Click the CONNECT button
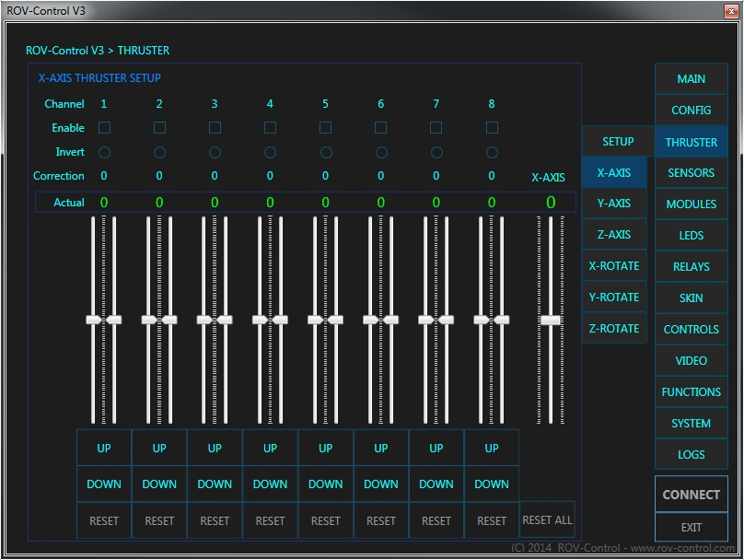This screenshot has width=744, height=560. coord(692,495)
